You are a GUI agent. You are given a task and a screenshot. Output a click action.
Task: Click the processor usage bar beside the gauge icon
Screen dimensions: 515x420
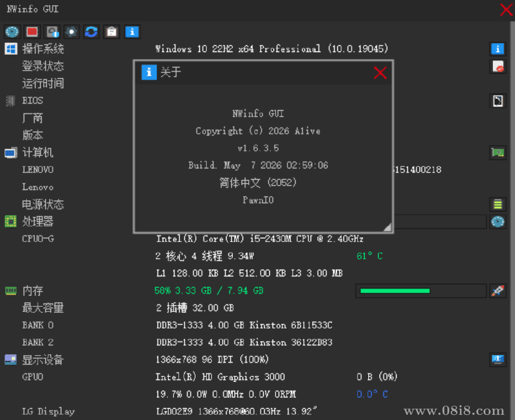tap(440, 222)
